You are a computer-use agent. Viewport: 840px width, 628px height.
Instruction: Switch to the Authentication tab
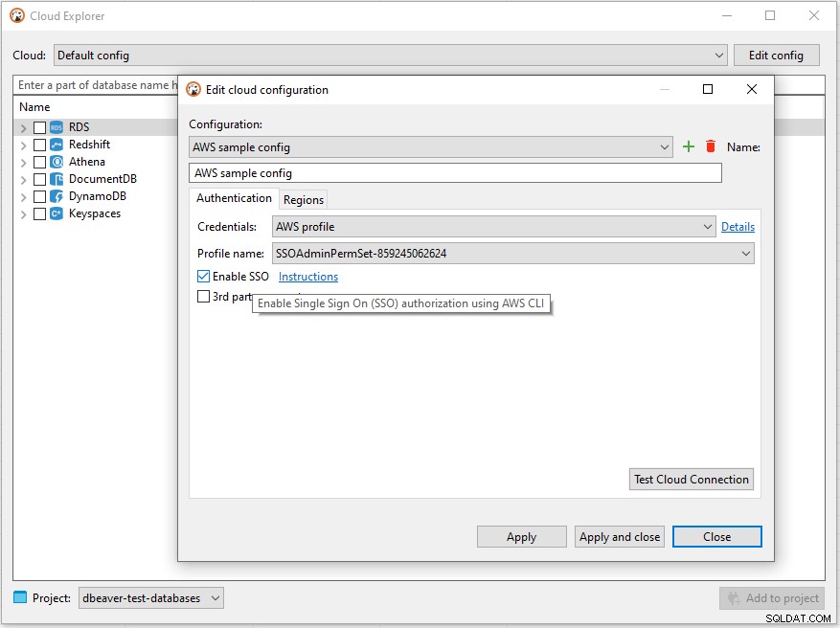(x=234, y=198)
